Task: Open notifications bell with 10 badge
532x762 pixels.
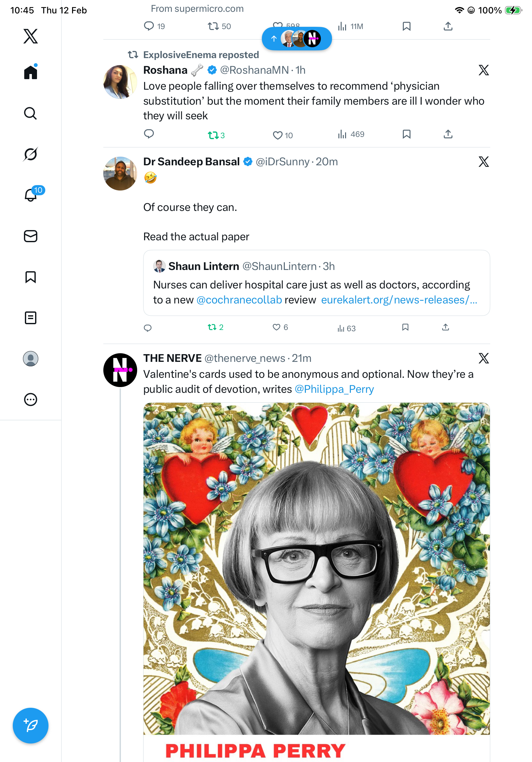Action: pos(31,195)
